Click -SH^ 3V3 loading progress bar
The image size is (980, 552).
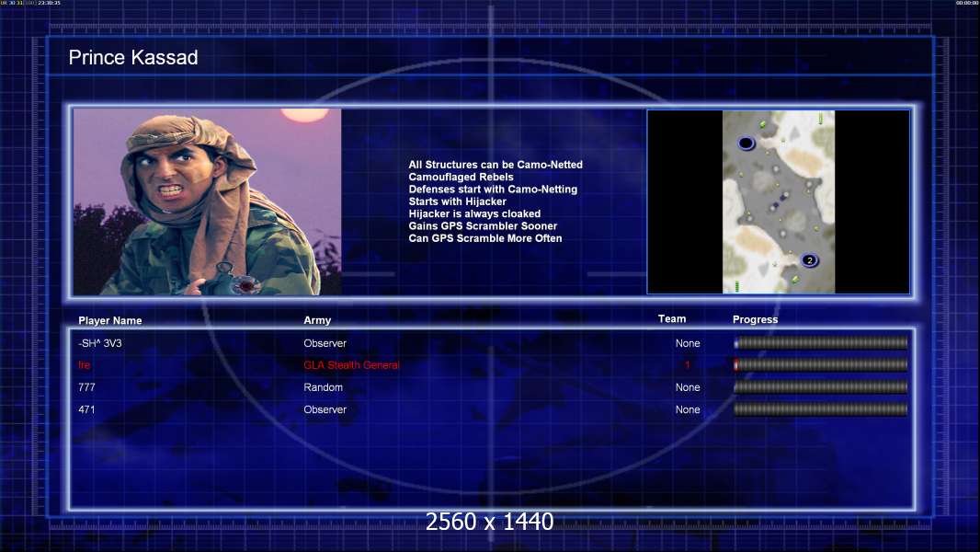pos(820,343)
